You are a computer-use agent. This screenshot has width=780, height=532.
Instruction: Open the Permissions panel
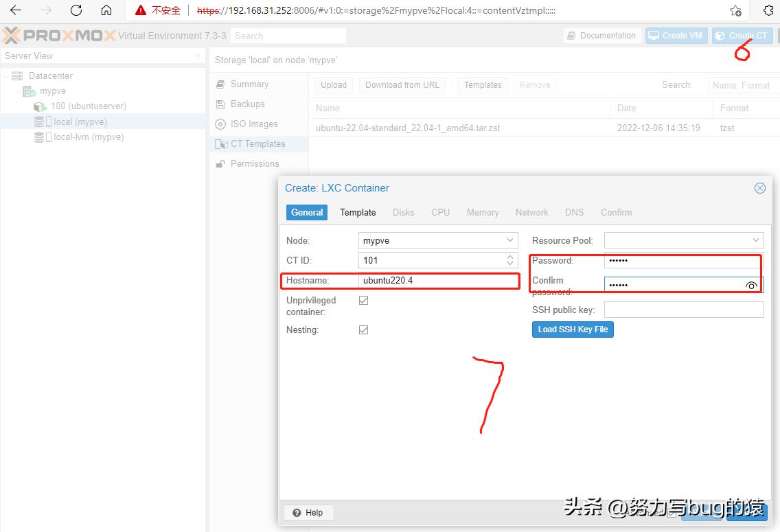coord(255,163)
